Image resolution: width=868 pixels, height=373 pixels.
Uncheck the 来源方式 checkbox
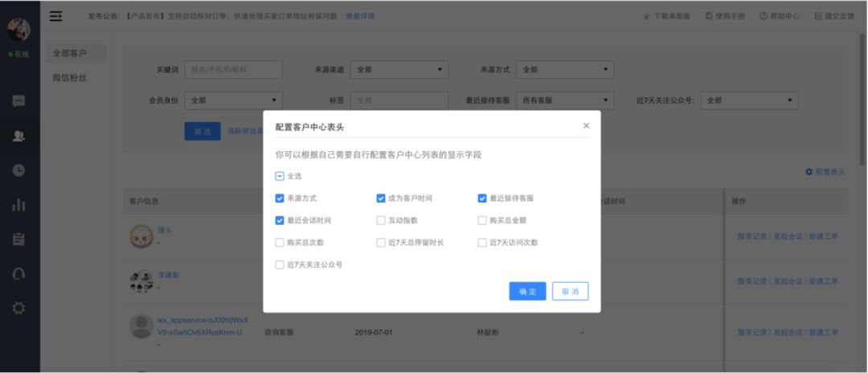pos(280,199)
